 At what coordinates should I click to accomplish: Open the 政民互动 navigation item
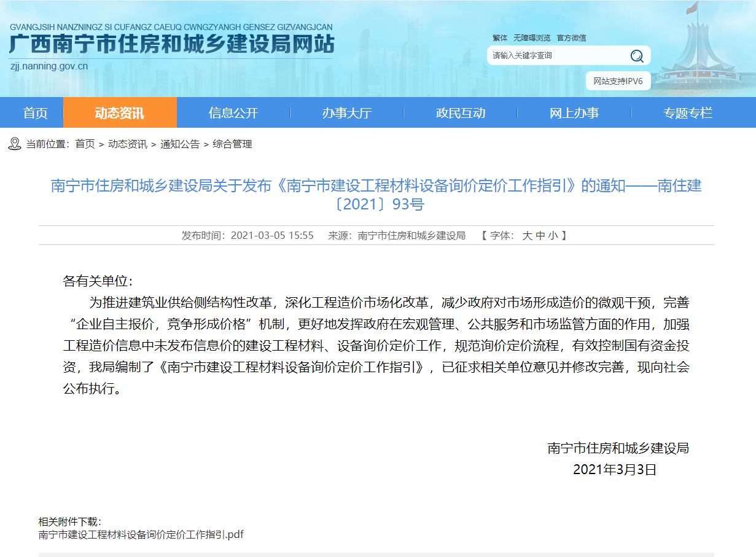[x=460, y=113]
